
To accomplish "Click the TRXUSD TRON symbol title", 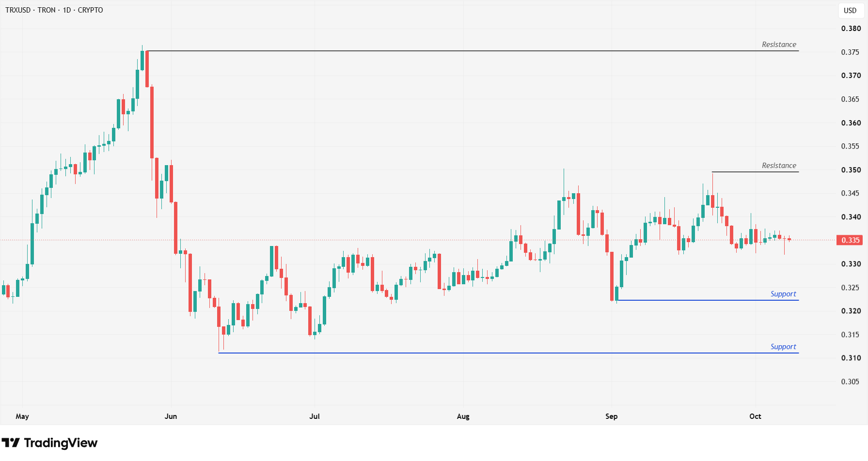I will pyautogui.click(x=54, y=10).
